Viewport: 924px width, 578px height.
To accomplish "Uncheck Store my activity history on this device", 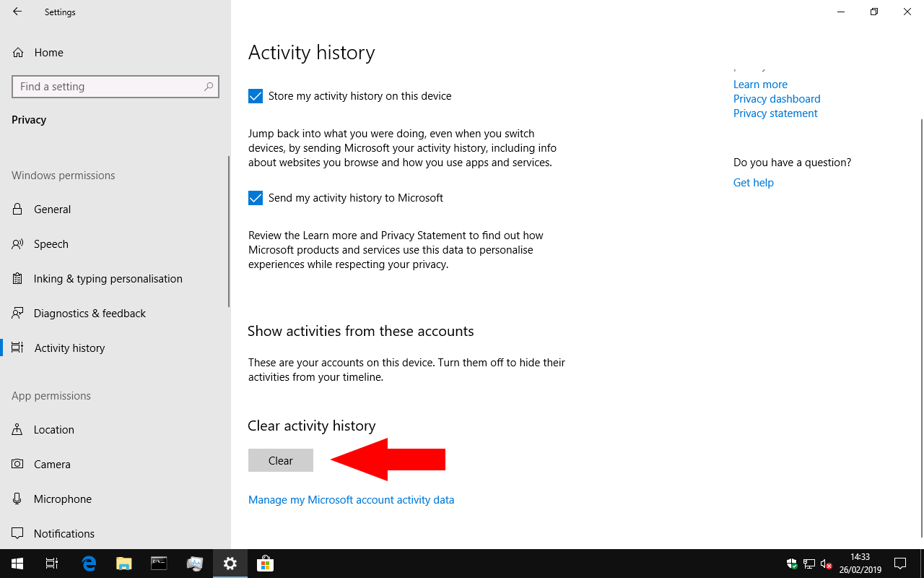I will click(x=256, y=96).
